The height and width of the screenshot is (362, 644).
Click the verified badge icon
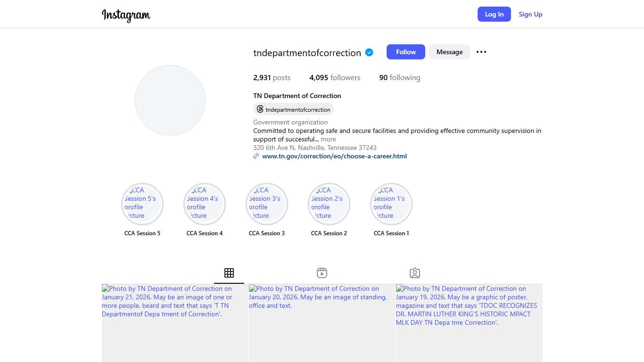(x=369, y=53)
